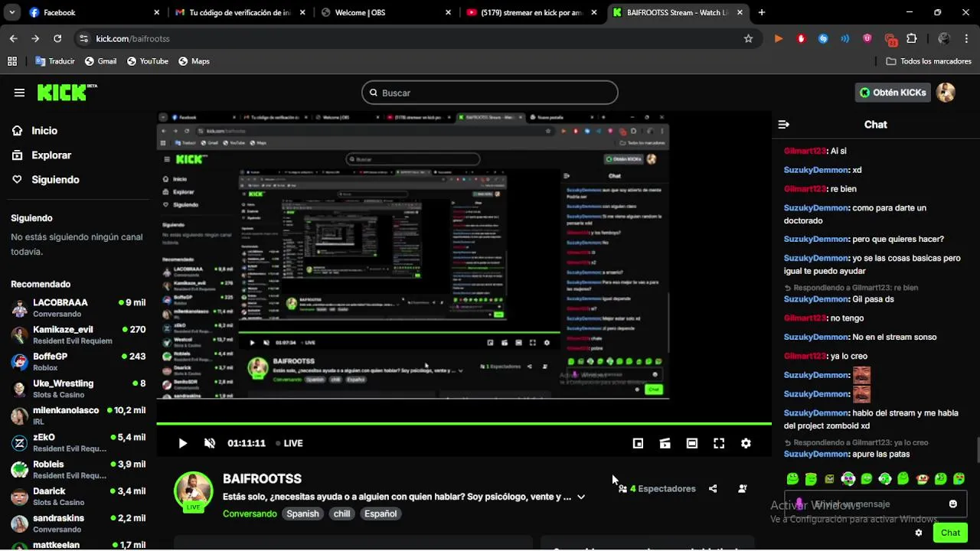Click the Buscar search field
Screen dimensions: 980x551
click(490, 93)
